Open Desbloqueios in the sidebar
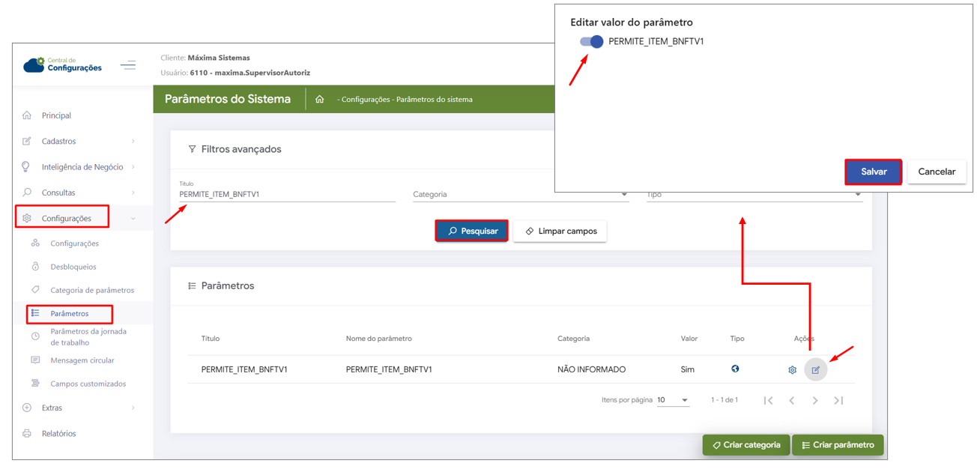 tap(73, 267)
